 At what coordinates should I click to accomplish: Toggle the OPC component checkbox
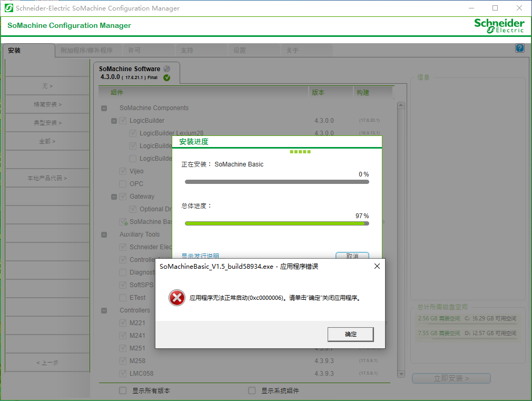tap(123, 184)
